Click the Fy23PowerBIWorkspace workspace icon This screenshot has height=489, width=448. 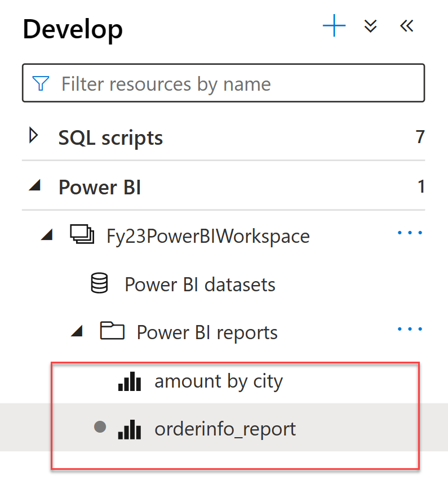82,234
